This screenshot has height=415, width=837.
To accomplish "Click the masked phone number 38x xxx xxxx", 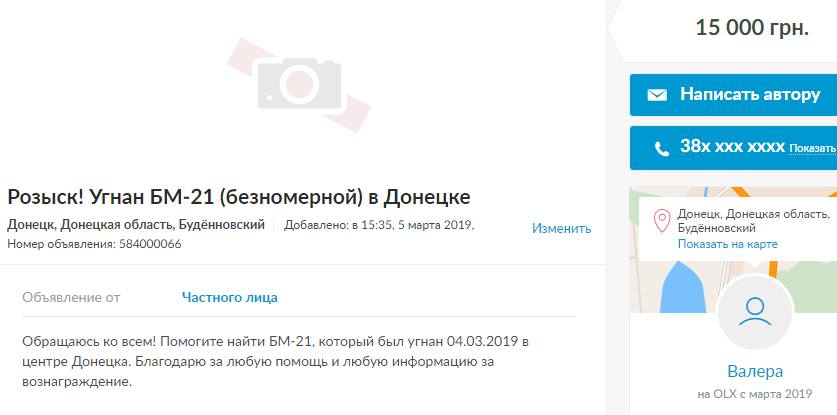I will click(x=732, y=146).
